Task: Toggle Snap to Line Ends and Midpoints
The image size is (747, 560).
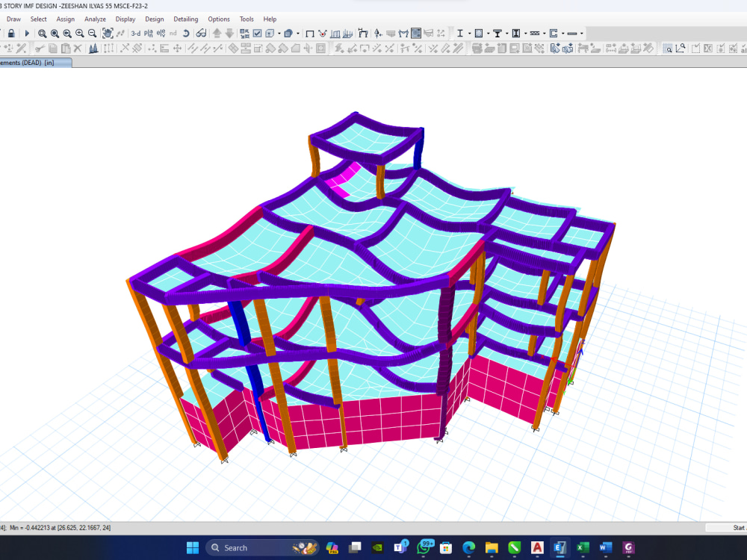Action: pyautogui.click(x=350, y=48)
